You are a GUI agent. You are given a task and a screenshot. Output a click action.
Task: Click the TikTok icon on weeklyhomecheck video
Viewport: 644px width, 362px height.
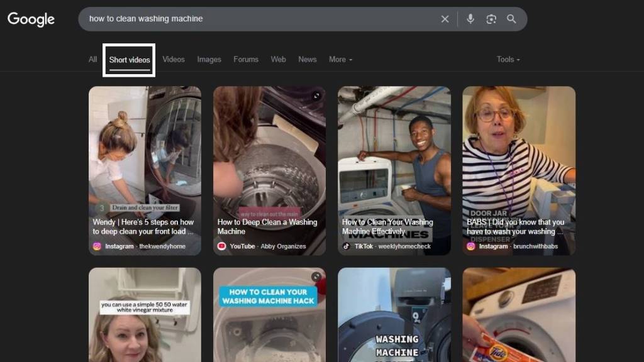point(347,246)
